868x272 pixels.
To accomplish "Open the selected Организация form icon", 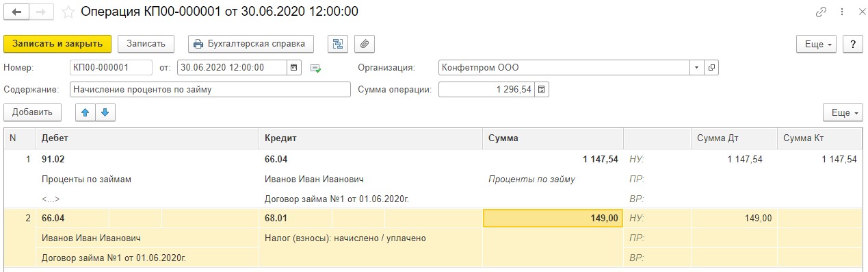I will 711,67.
